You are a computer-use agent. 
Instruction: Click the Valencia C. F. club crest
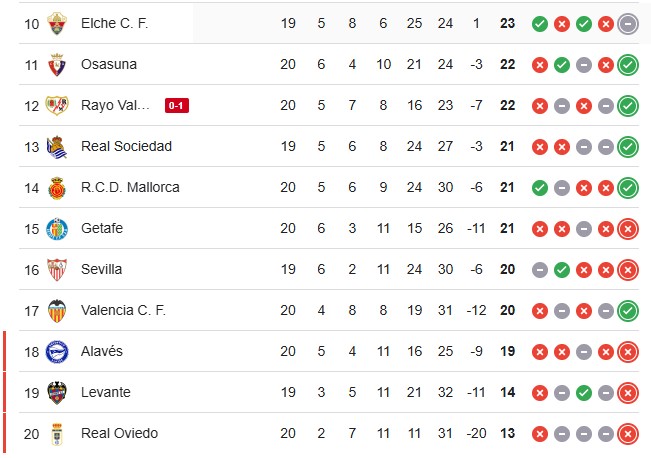click(x=57, y=310)
